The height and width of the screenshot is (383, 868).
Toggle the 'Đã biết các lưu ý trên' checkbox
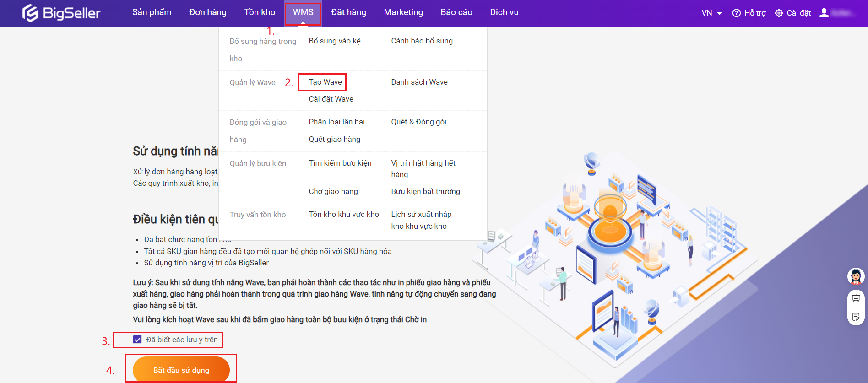[137, 340]
